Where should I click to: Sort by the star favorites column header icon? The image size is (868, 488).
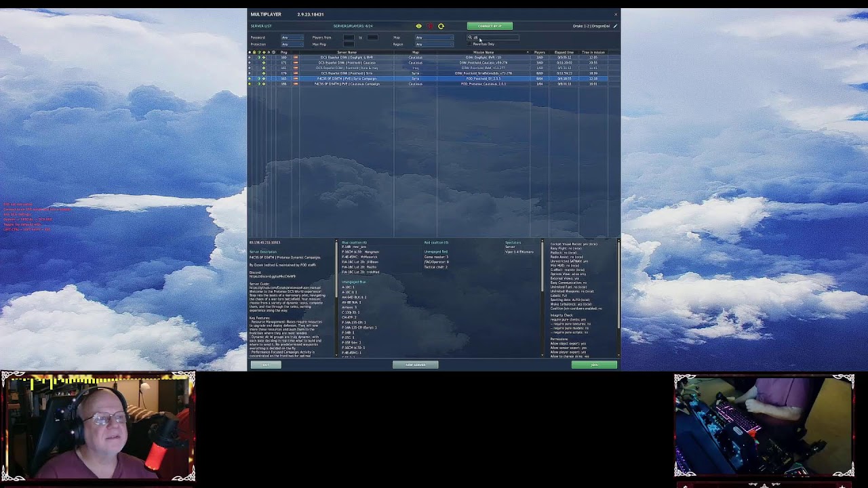click(250, 52)
